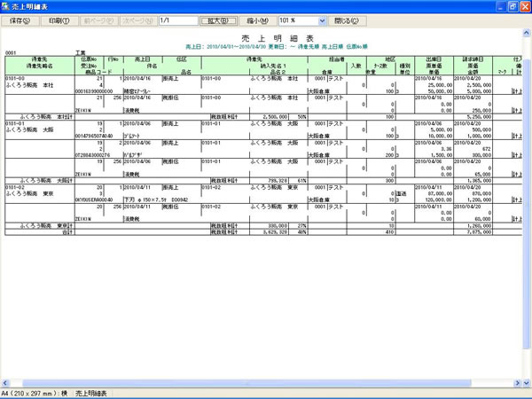Click the unit price 50,000.00
This screenshot has height=399, width=532.
coord(440,91)
